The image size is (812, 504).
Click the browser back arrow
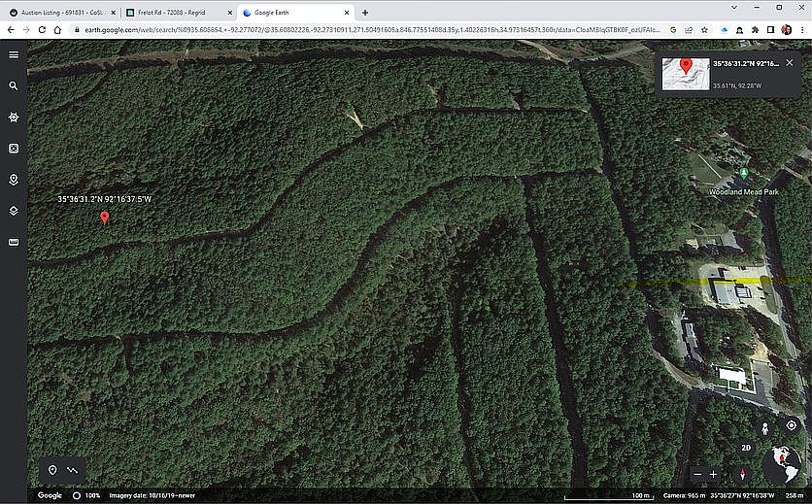[11, 30]
